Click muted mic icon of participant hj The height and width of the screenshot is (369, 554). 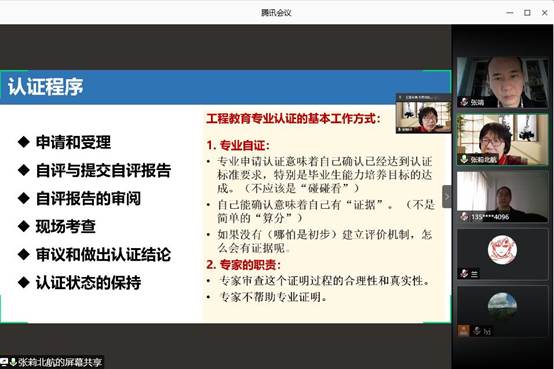pos(477,331)
